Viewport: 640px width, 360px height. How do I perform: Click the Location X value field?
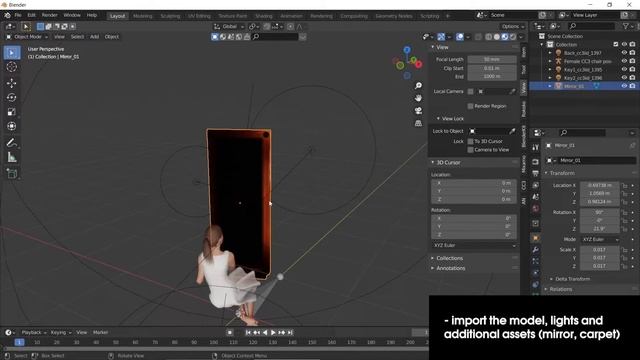click(x=600, y=185)
